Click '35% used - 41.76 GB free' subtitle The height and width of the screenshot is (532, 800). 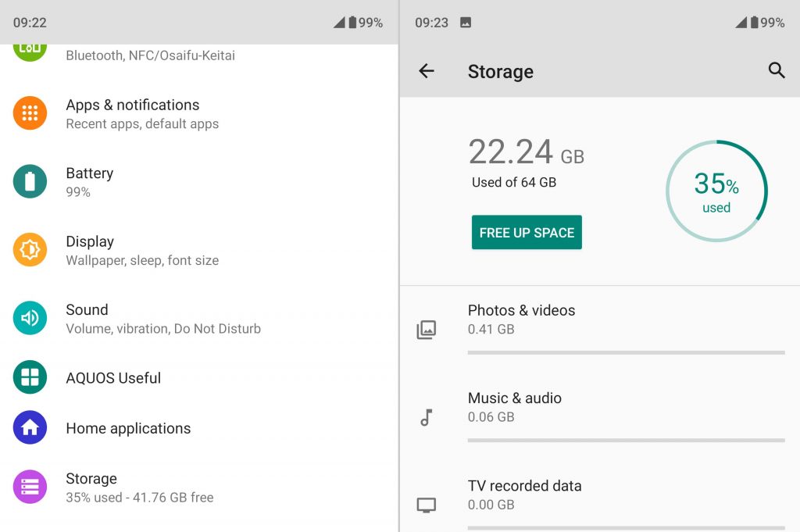[x=140, y=498]
